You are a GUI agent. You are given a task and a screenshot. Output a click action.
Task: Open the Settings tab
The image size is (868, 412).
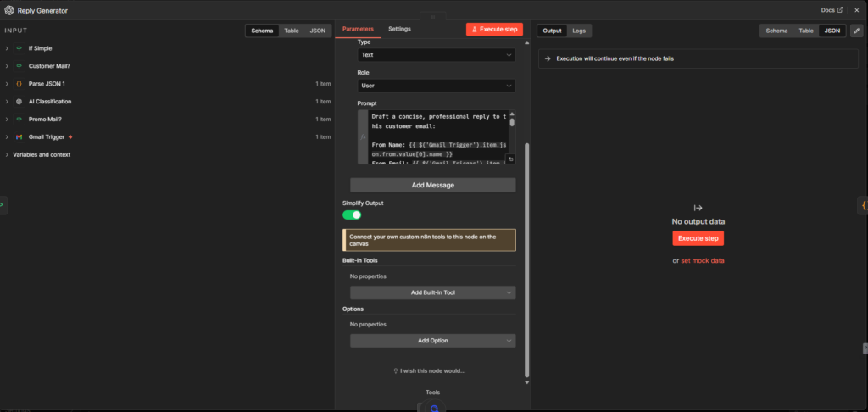pos(399,29)
